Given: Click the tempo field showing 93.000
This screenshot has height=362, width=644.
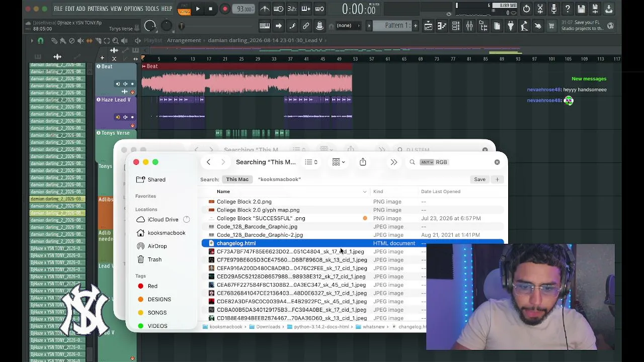Looking at the screenshot, I should point(245,9).
